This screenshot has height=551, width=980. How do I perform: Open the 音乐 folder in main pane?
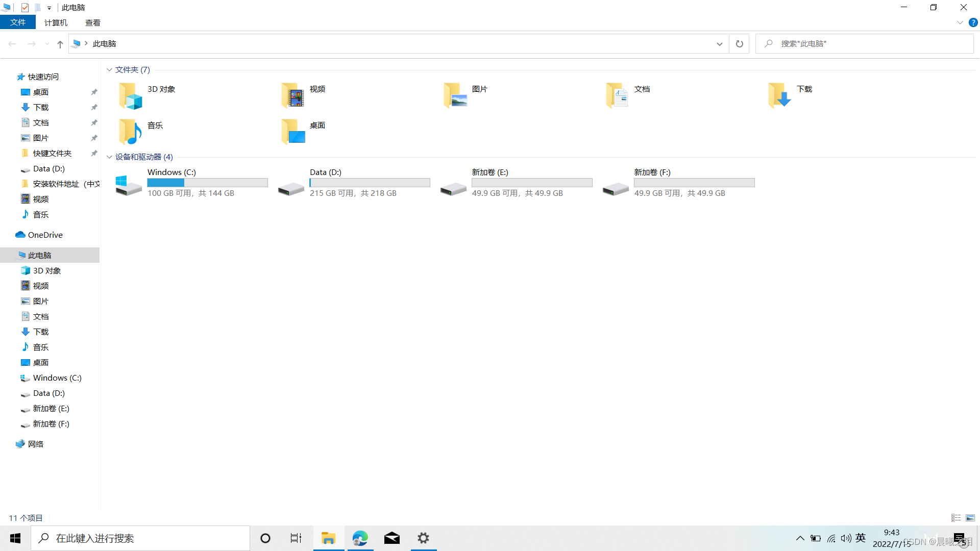point(130,132)
